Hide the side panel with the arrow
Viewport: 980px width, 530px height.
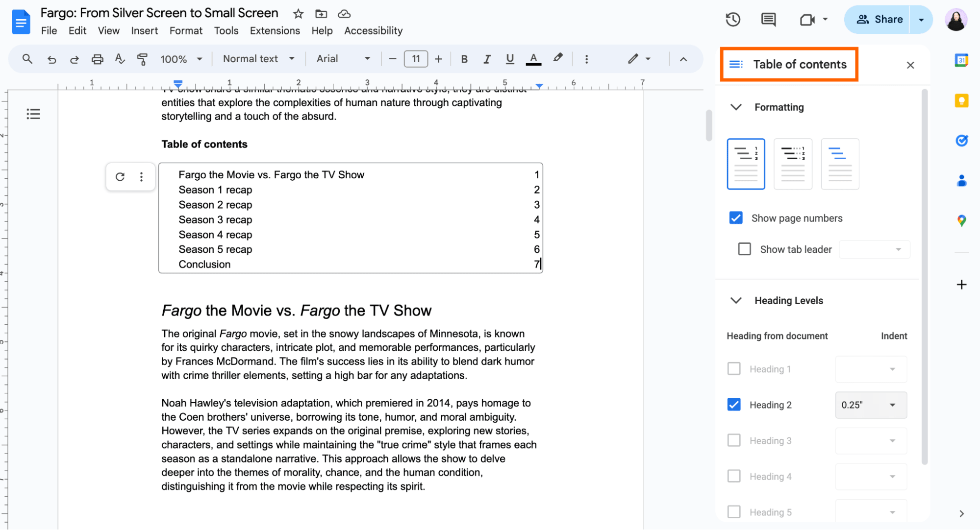[x=961, y=513]
